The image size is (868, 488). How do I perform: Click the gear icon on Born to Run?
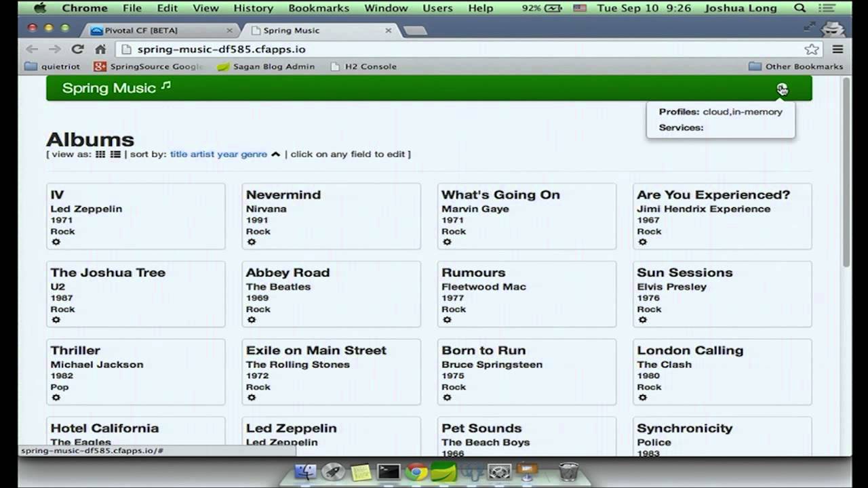[447, 398]
